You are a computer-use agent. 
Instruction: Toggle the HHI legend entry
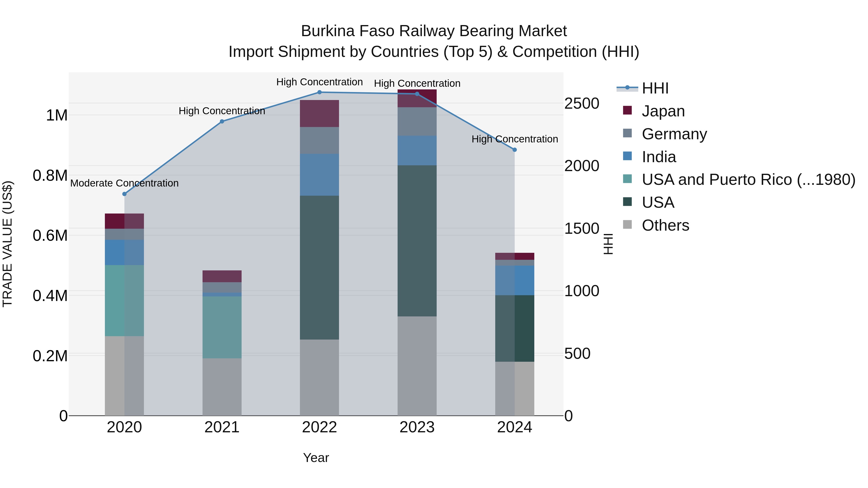tap(642, 88)
